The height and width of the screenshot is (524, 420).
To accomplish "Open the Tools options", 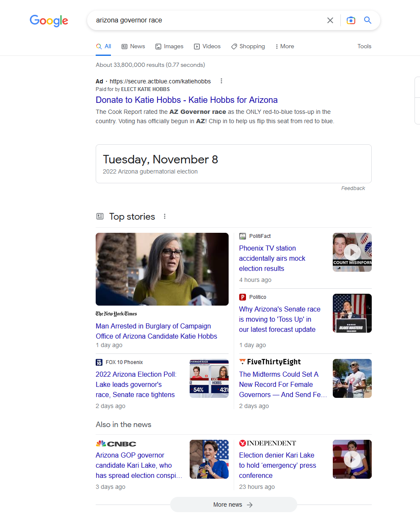I will coord(364,47).
